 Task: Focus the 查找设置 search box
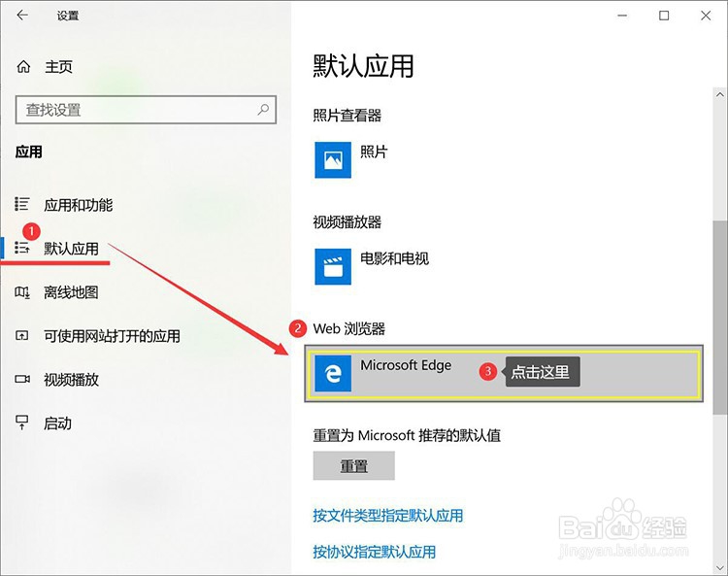[146, 110]
